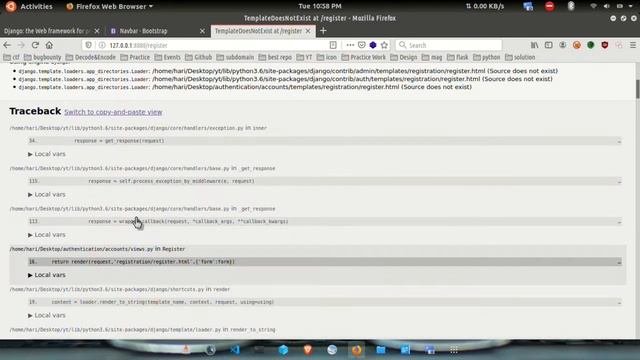Go forward in browser history

tap(21, 45)
